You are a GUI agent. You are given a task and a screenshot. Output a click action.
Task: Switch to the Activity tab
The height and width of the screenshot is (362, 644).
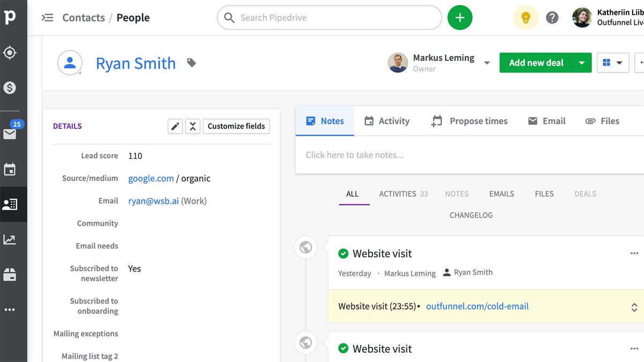click(x=387, y=121)
